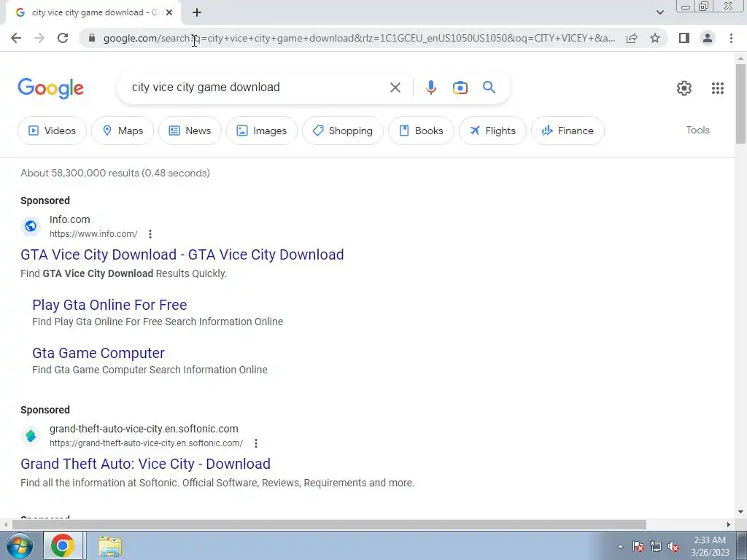Open the Softonic site favicon

tap(31, 436)
